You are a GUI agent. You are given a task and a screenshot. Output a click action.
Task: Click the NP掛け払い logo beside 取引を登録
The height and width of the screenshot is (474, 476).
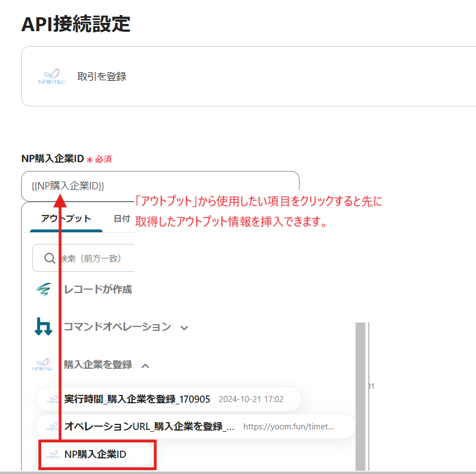[52, 77]
